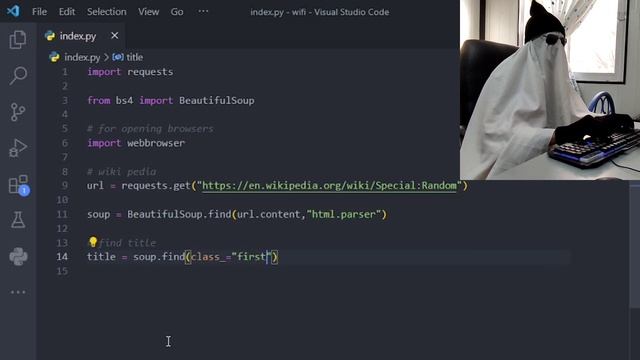Click line number 14 in gutter
This screenshot has width=640, height=360.
tap(62, 257)
